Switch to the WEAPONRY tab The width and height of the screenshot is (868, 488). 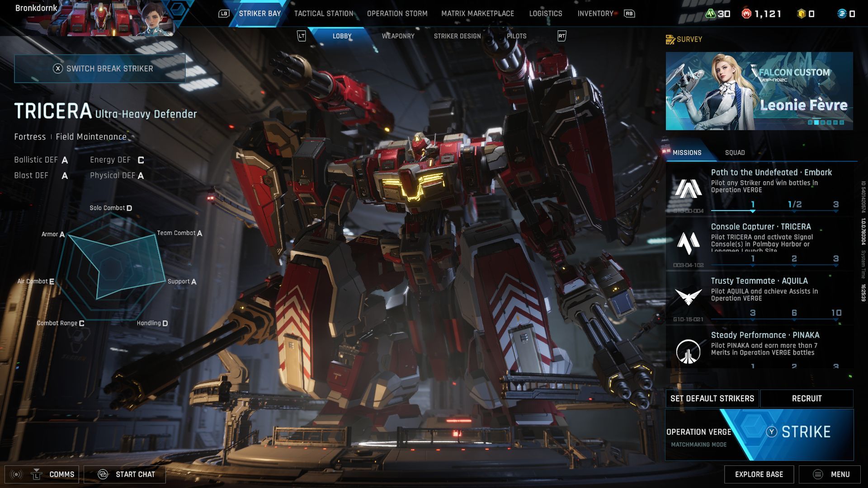[x=398, y=36]
